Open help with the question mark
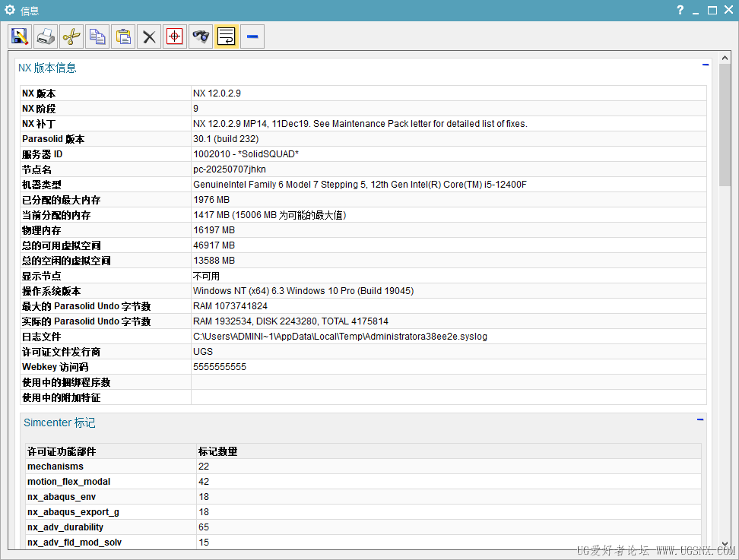This screenshot has height=560, width=739. click(680, 11)
